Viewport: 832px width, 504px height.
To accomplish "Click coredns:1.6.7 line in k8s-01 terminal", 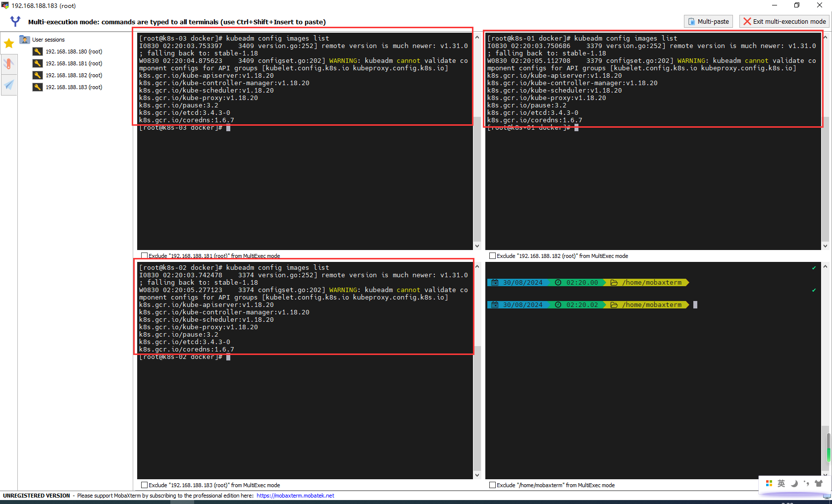I will click(535, 120).
